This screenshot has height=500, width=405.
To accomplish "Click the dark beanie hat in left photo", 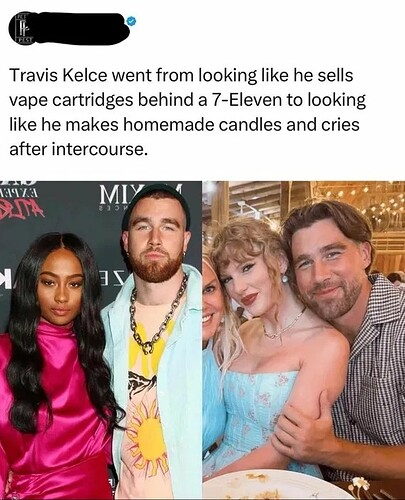I will pyautogui.click(x=155, y=202).
